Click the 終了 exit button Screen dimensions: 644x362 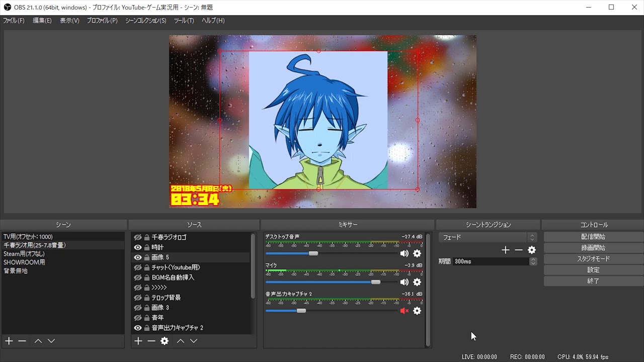click(594, 281)
